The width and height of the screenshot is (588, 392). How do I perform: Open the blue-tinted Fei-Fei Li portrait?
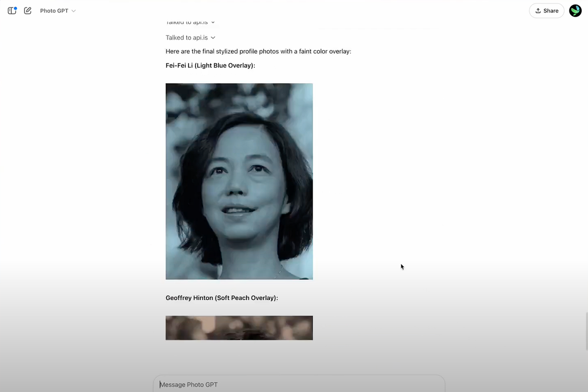click(x=239, y=181)
